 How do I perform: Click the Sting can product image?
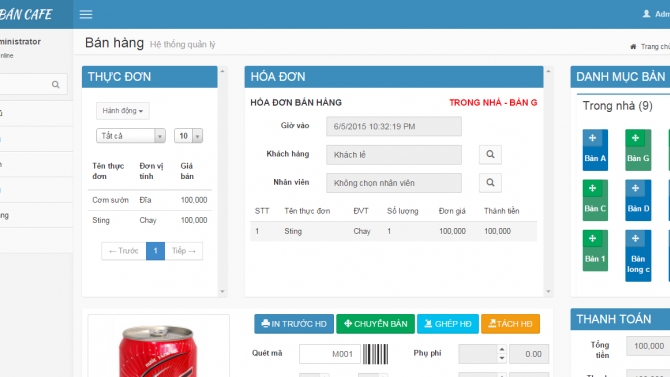[158, 350]
